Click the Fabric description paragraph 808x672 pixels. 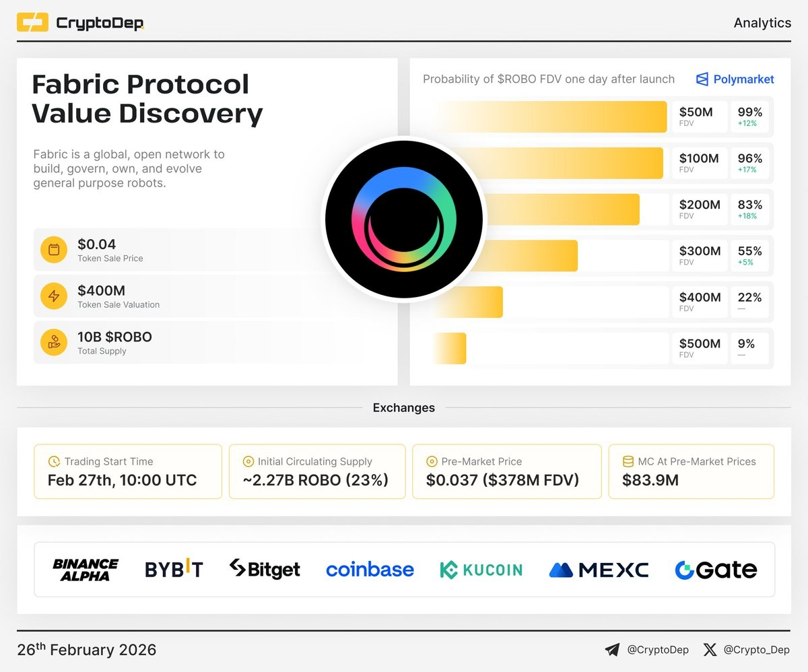coord(129,168)
